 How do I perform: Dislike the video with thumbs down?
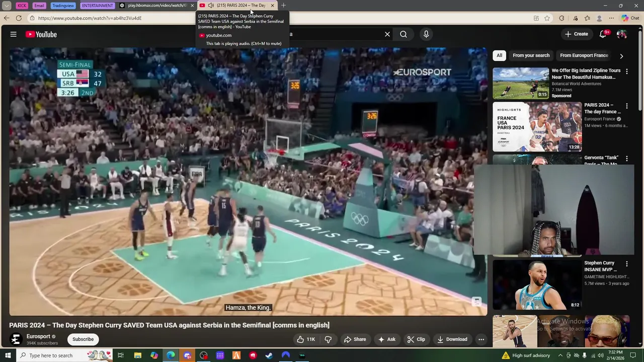coord(328,339)
